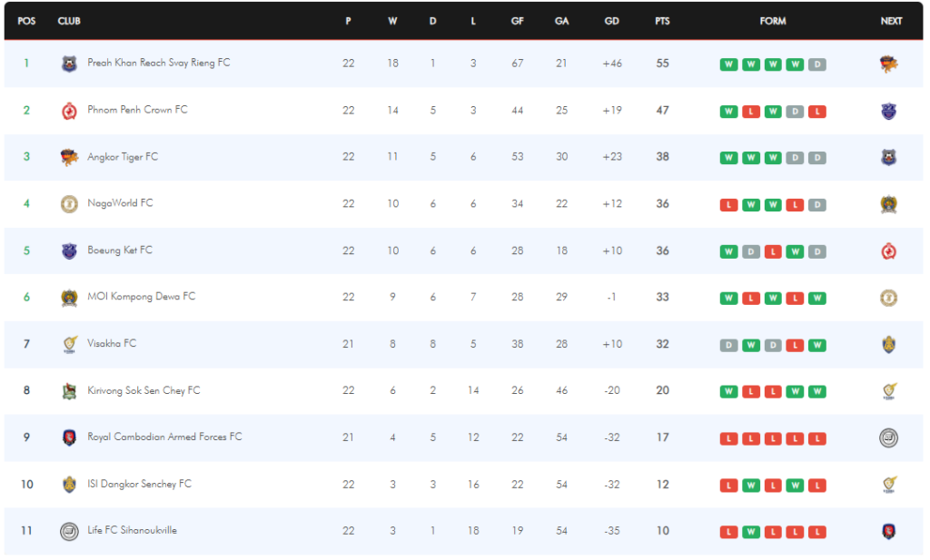Click the CLUB column header
This screenshot has height=560, width=930.
click(69, 21)
